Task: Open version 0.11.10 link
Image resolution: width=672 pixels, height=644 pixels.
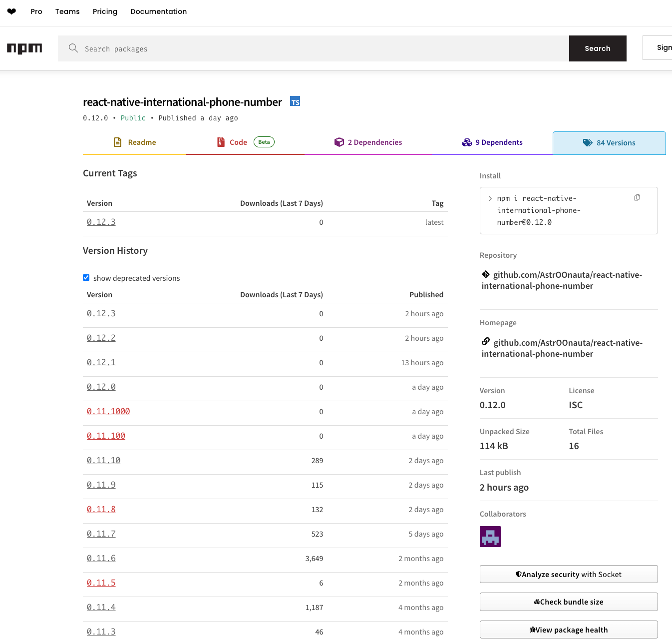Action: (104, 460)
